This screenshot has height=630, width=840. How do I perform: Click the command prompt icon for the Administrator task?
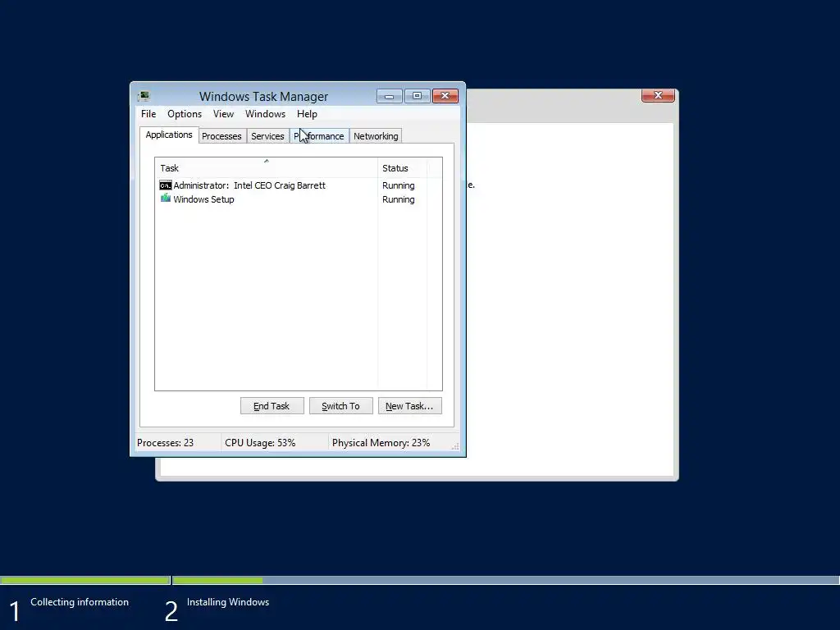tap(166, 185)
